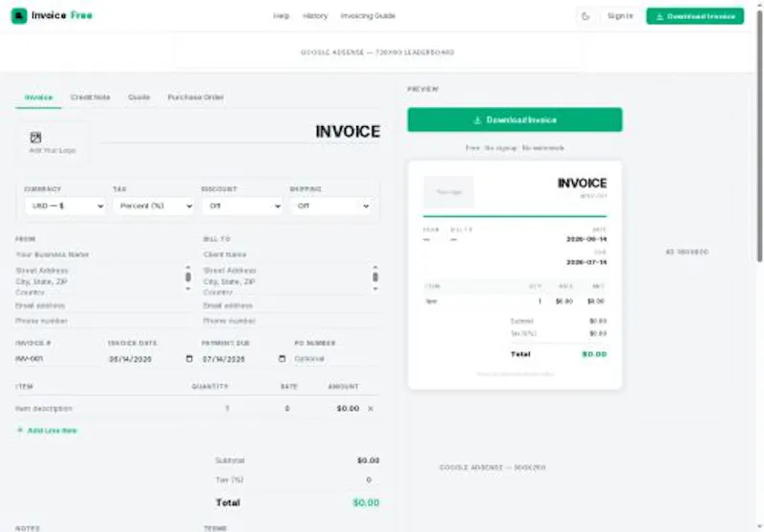
Task: Open the invoice date calendar picker icon
Action: (x=189, y=358)
